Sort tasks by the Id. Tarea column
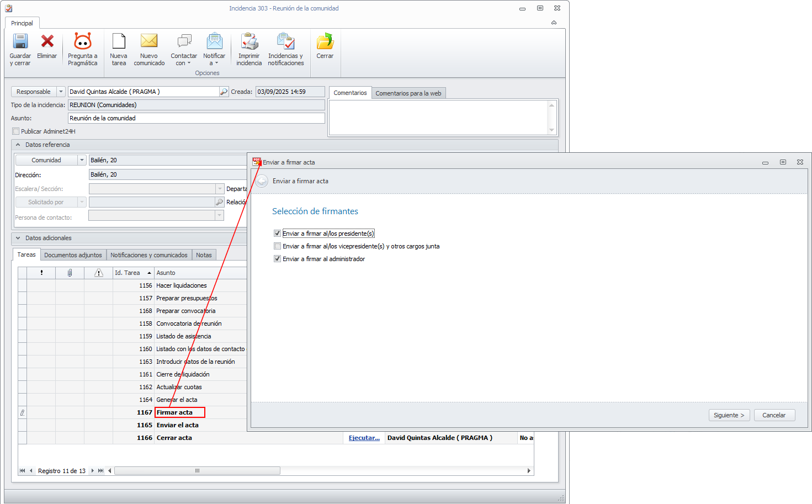The image size is (812, 504). [x=133, y=273]
